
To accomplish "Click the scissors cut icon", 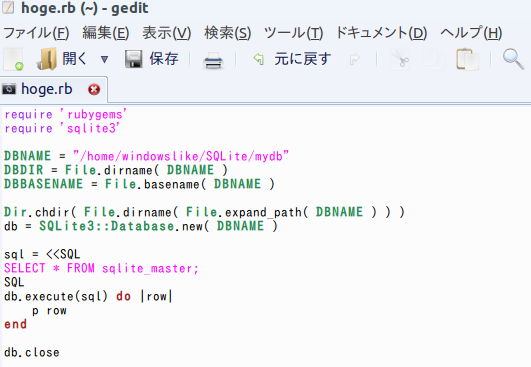I will pos(400,60).
